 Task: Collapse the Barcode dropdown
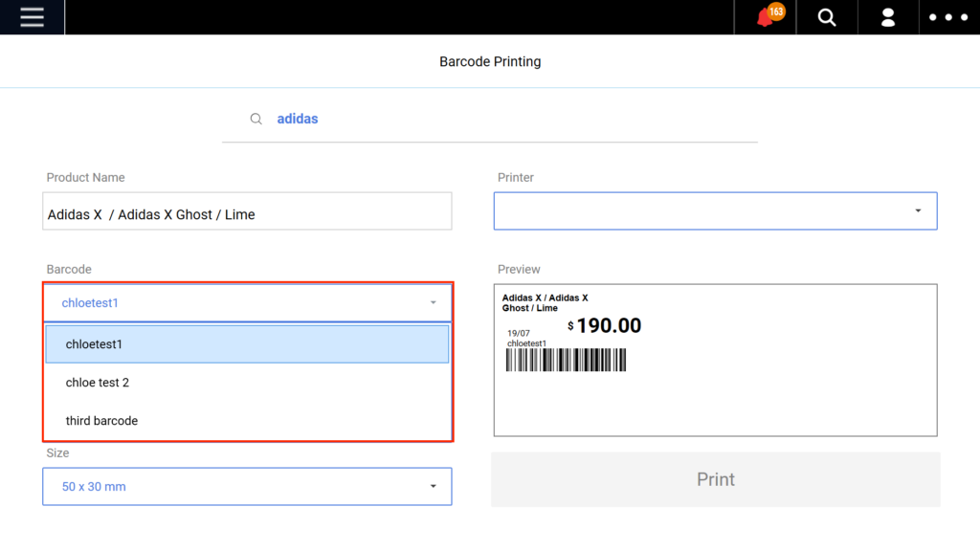click(247, 302)
